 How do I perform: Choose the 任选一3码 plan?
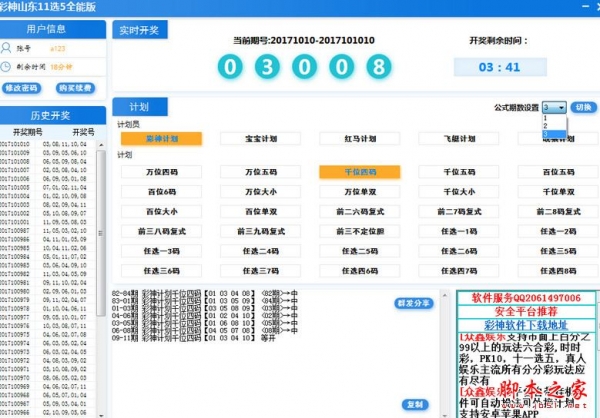pos(161,251)
